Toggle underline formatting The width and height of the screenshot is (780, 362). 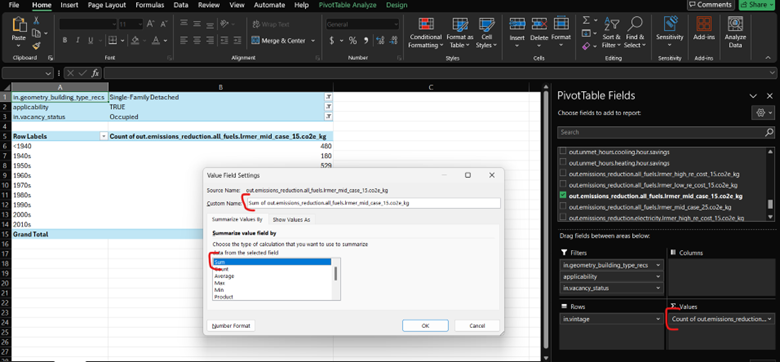pos(90,41)
